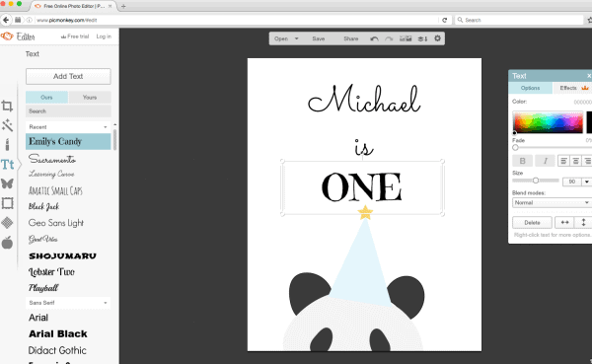
Task: Click the browser Search box
Action: [519, 20]
